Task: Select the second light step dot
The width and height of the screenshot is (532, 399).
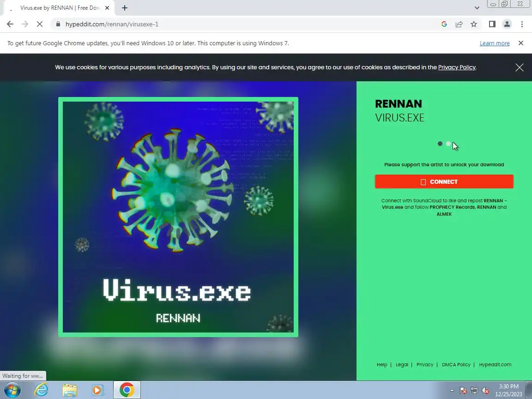Action: pyautogui.click(x=448, y=144)
